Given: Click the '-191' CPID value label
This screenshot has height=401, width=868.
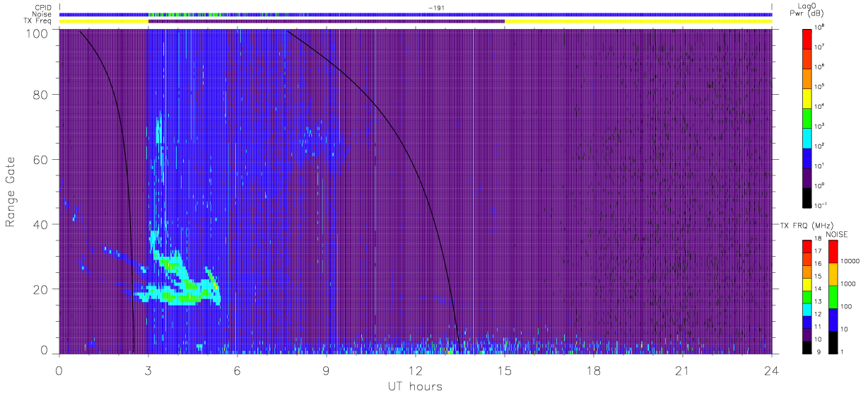Looking at the screenshot, I should 435,8.
